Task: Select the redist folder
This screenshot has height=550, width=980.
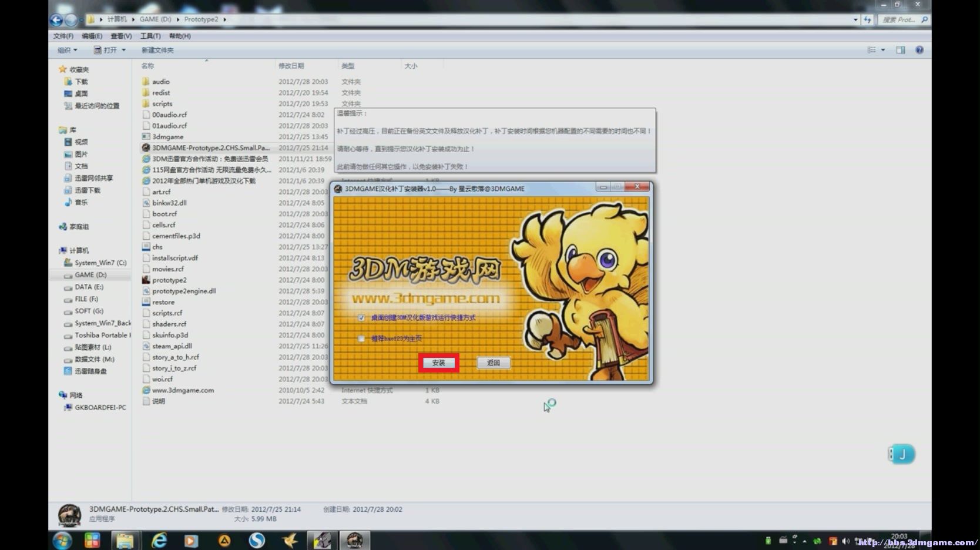Action: [161, 93]
